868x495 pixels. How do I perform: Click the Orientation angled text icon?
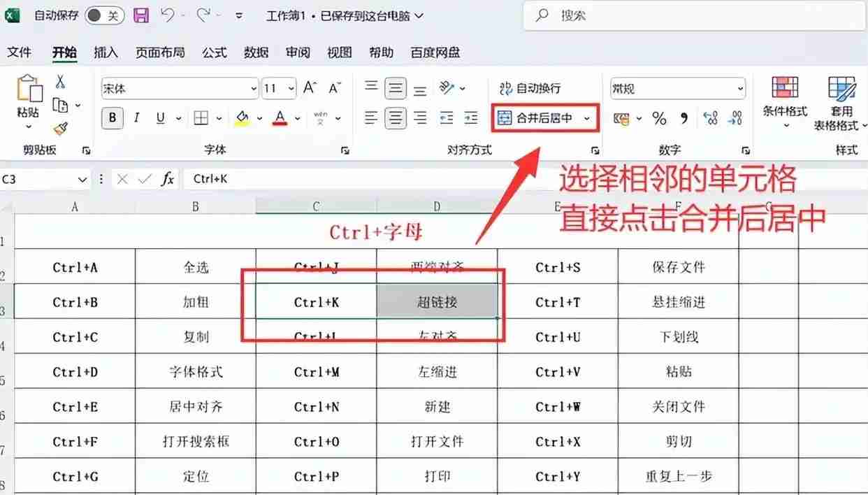(447, 88)
